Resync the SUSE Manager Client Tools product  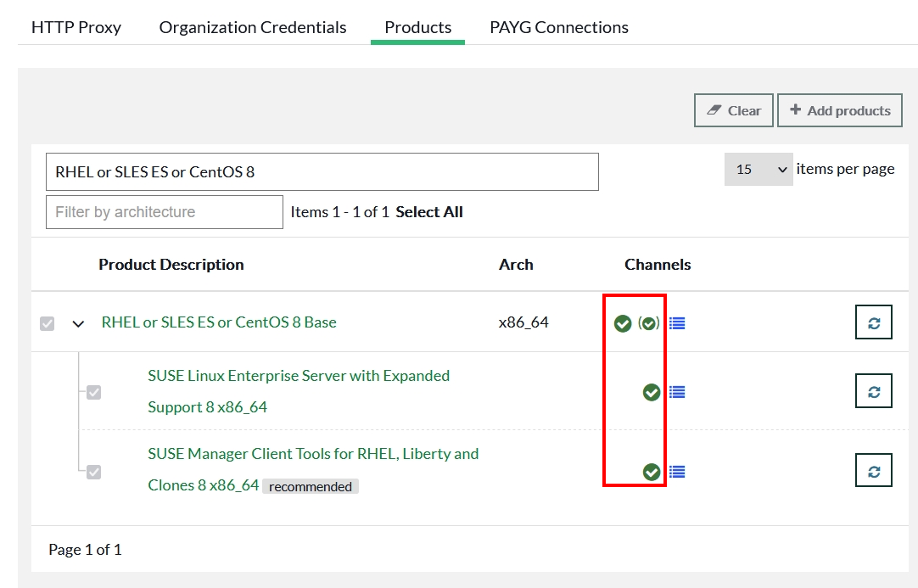[x=874, y=470]
